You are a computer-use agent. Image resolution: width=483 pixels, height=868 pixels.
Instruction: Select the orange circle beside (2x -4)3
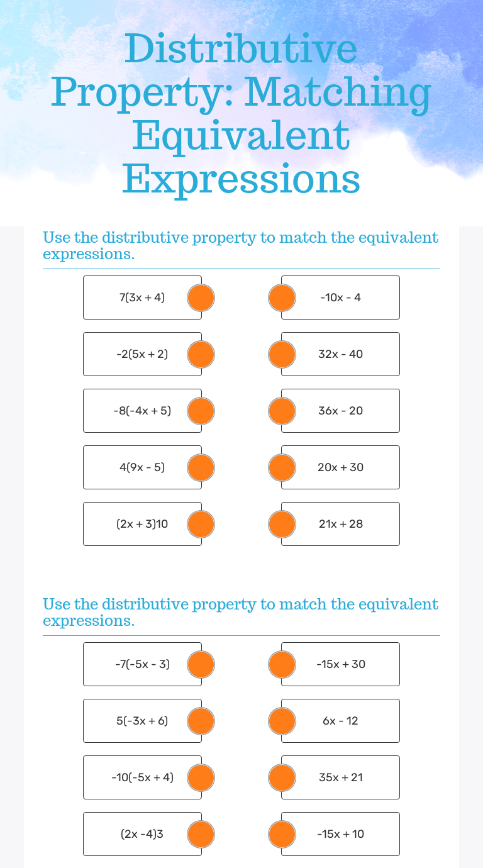201,834
